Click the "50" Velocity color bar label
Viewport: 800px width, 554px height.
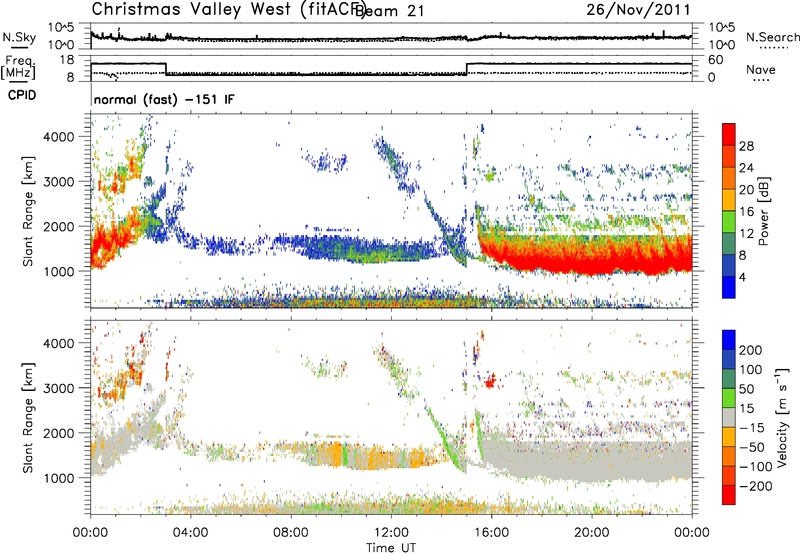(746, 389)
